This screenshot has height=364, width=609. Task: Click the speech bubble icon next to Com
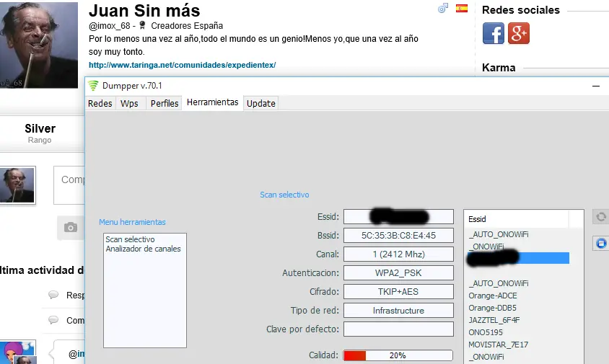point(53,320)
